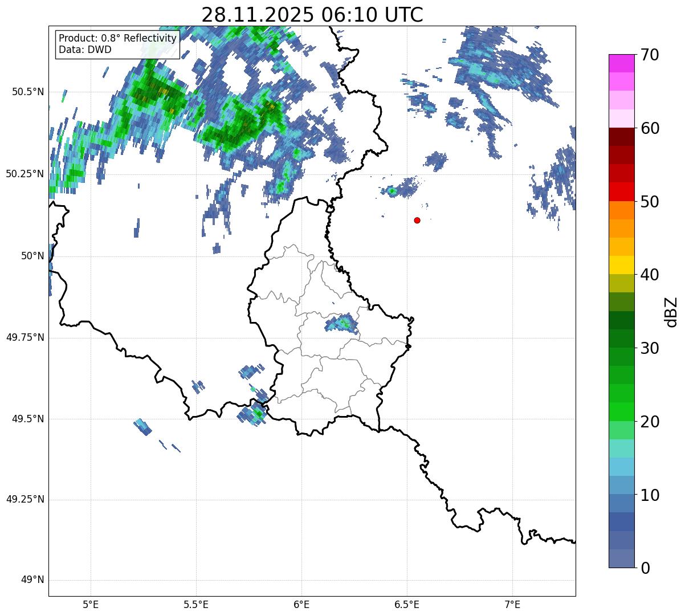The image size is (685, 616).
Task: Click the 6.5°E longitude label
Action: point(407,604)
